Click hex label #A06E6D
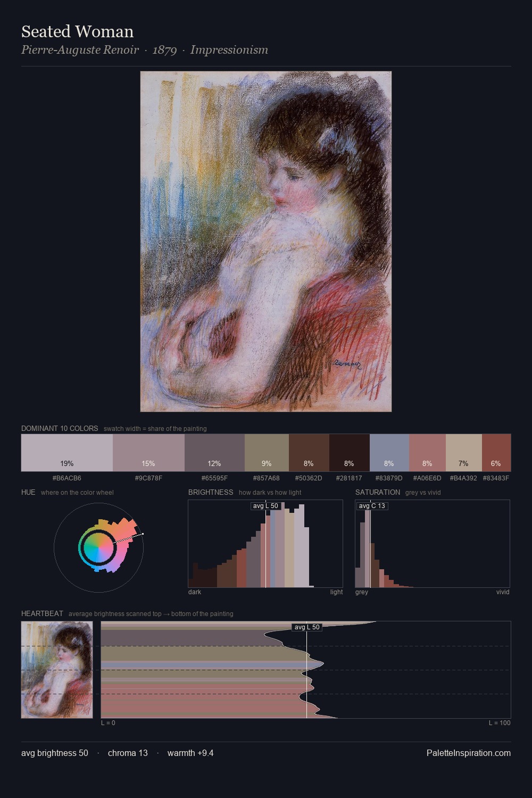The image size is (532, 798). coord(427,478)
